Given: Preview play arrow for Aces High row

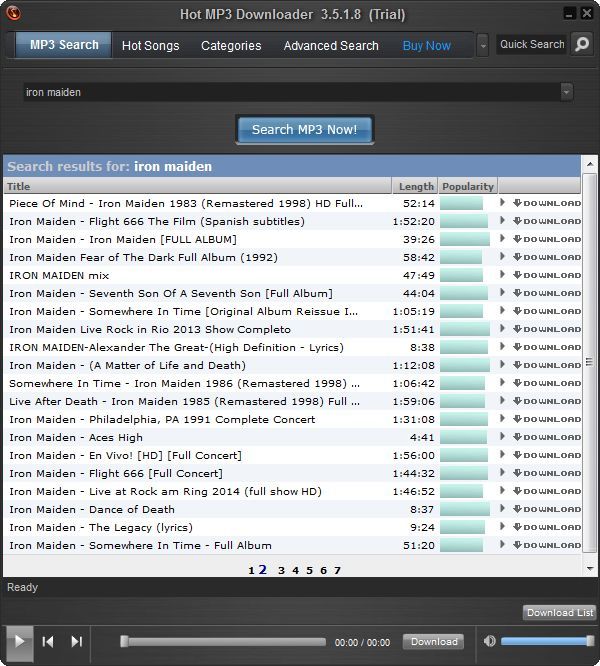Looking at the screenshot, I should (502, 437).
